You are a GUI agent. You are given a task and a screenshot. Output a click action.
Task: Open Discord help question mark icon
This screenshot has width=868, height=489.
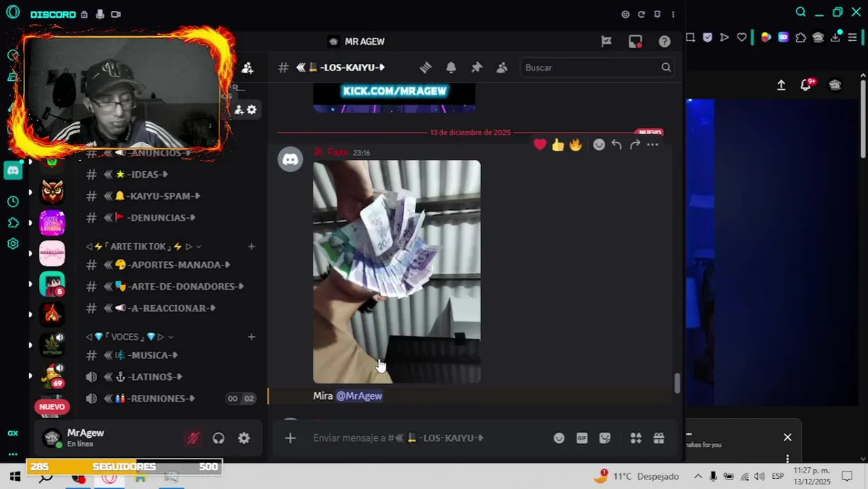point(664,41)
